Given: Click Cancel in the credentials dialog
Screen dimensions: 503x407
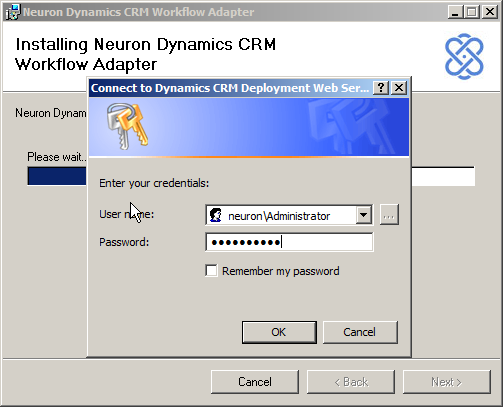Looking at the screenshot, I should pos(360,332).
